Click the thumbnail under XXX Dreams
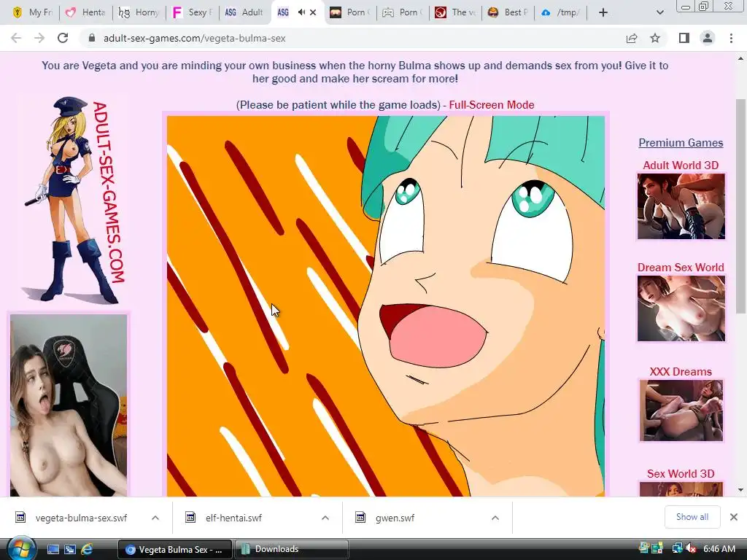 pos(681,411)
